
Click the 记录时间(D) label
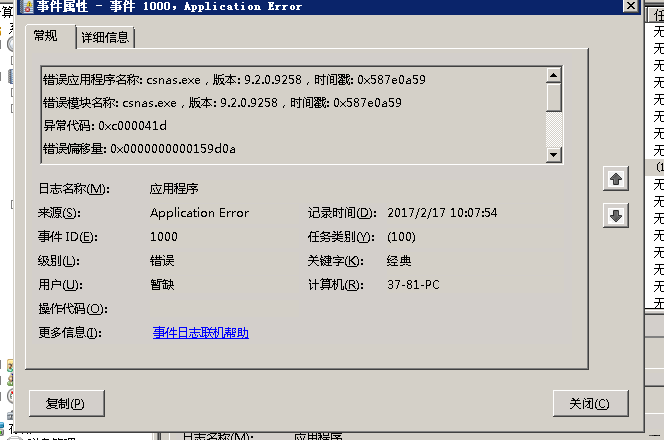tap(342, 213)
